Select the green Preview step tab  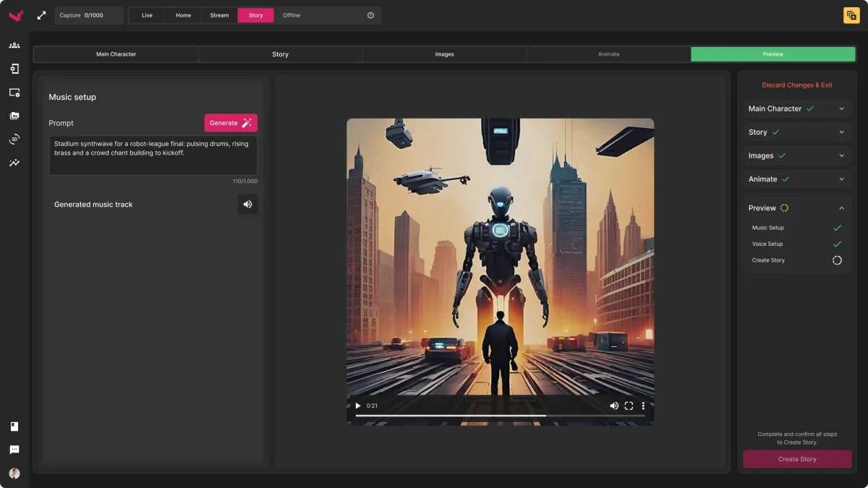(773, 54)
